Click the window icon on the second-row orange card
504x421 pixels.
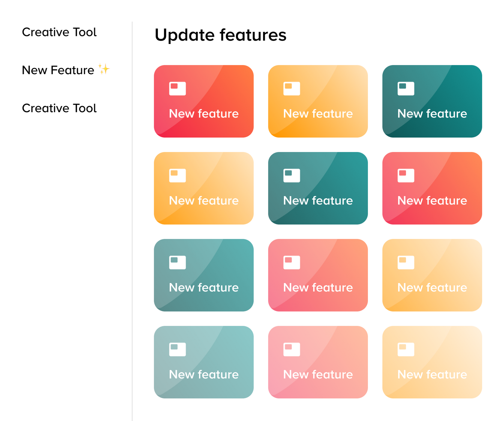(177, 176)
